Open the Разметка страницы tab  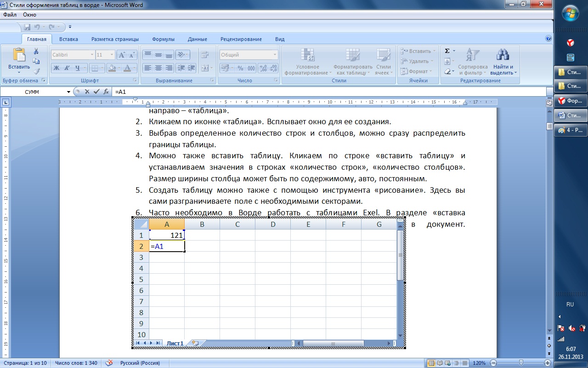115,39
